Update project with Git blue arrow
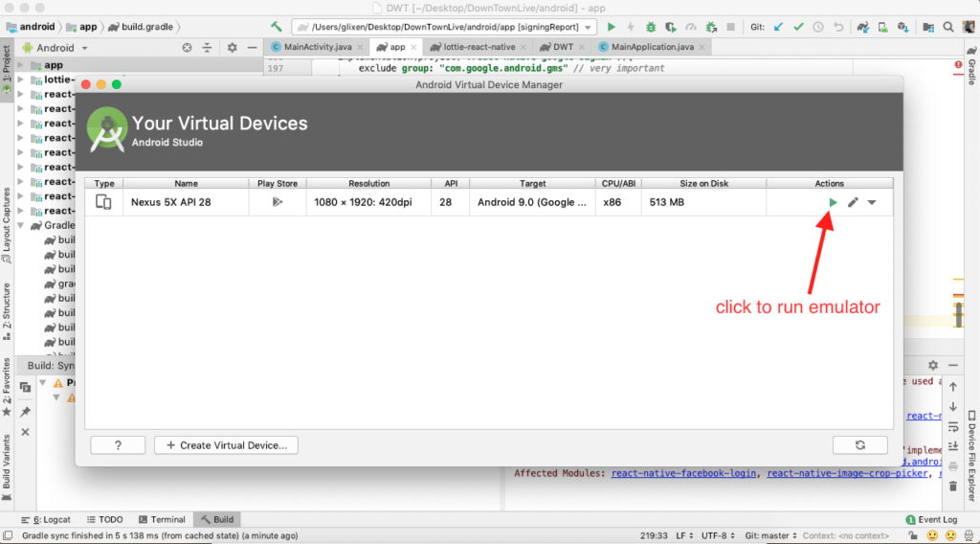The height and width of the screenshot is (544, 980). pyautogui.click(x=778, y=27)
